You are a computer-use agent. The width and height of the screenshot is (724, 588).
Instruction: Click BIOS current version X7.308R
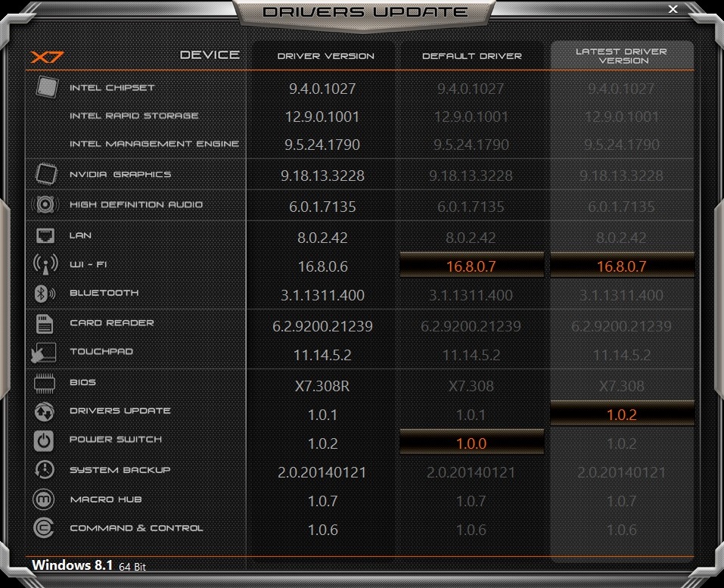click(322, 386)
